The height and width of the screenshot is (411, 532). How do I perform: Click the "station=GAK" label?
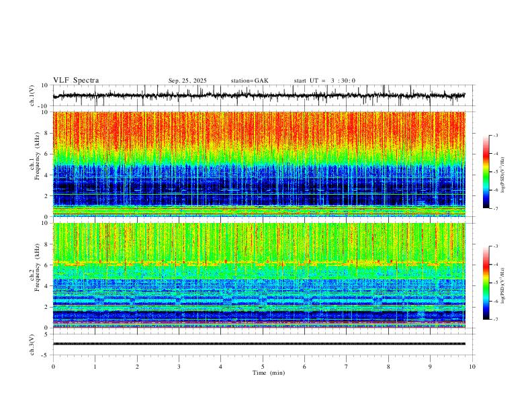click(249, 81)
